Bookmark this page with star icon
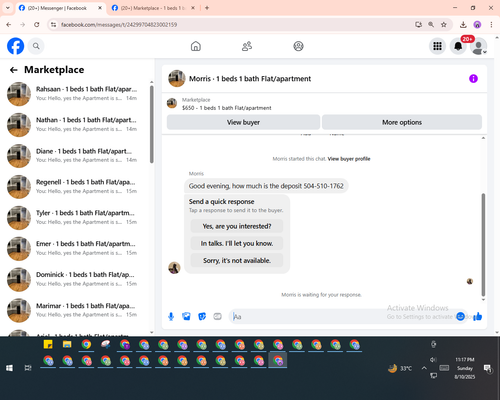 tap(444, 24)
